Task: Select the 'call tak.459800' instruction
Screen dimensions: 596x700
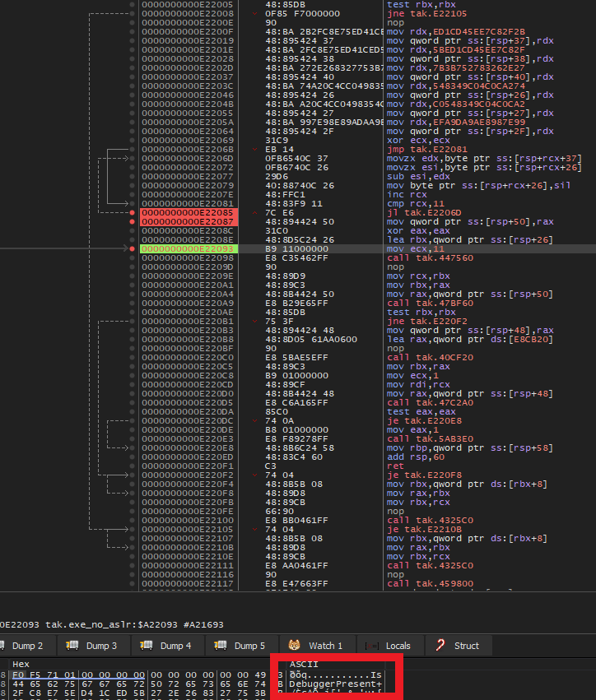Action: pos(430,583)
